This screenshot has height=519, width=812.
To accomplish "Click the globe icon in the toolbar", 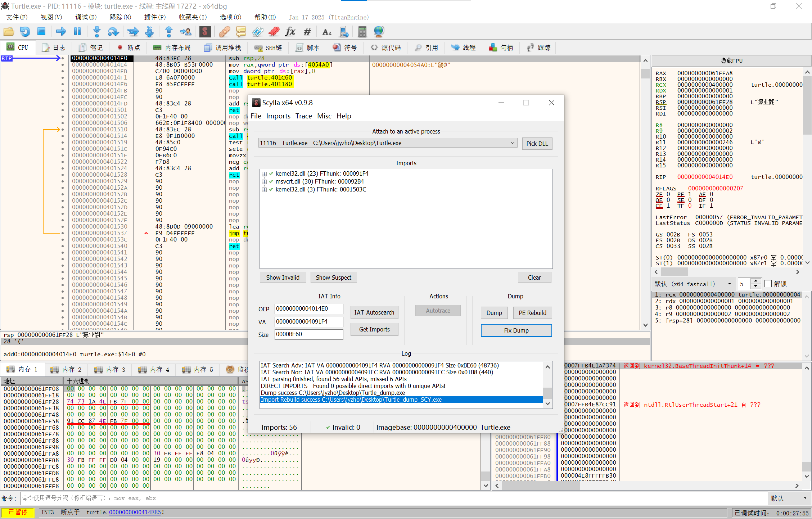I will [x=379, y=32].
